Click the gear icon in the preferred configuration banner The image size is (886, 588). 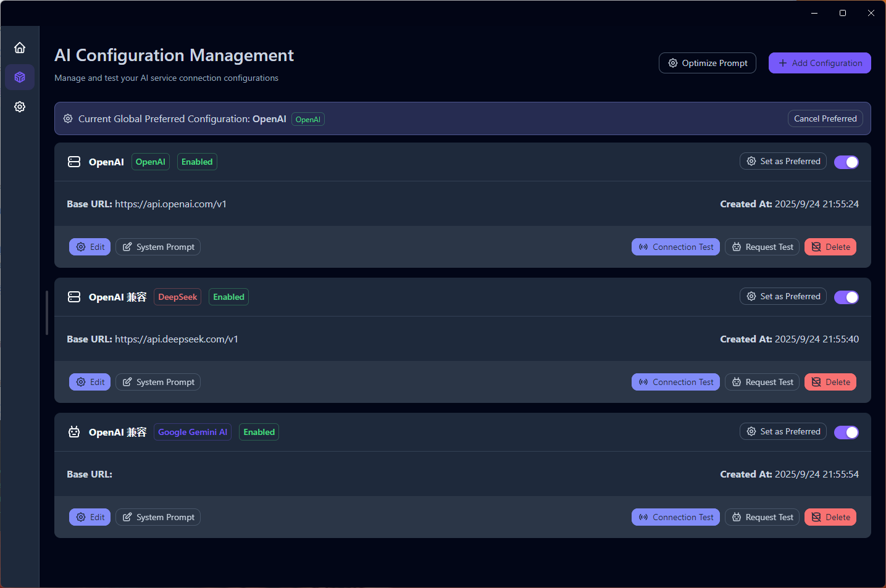click(68, 118)
